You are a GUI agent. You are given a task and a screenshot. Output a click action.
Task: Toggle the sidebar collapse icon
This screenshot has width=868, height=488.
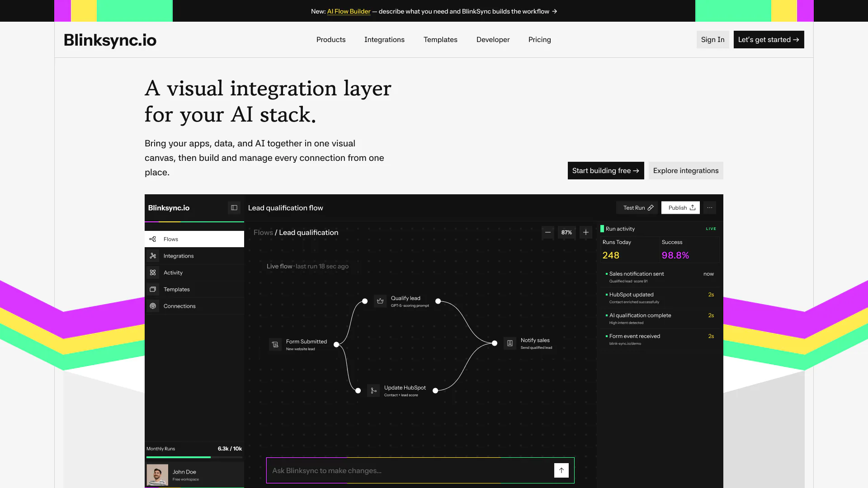coord(234,208)
